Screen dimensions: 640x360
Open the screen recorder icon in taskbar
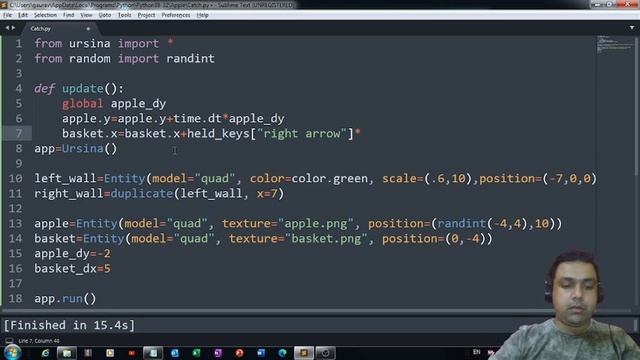325,353
